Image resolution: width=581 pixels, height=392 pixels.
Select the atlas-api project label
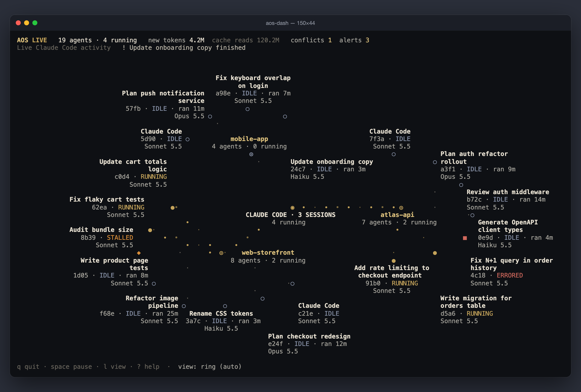click(397, 215)
